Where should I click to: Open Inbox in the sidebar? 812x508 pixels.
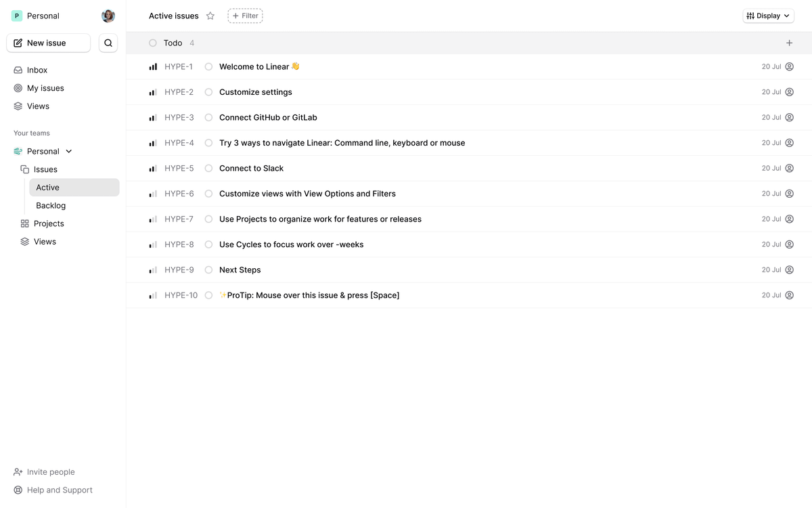coord(37,70)
